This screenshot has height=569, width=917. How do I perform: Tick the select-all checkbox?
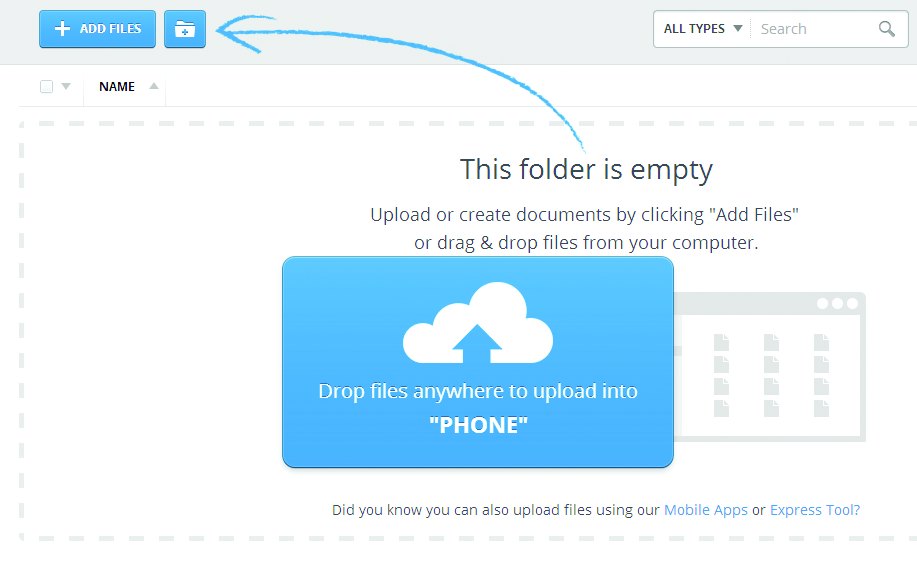point(47,87)
